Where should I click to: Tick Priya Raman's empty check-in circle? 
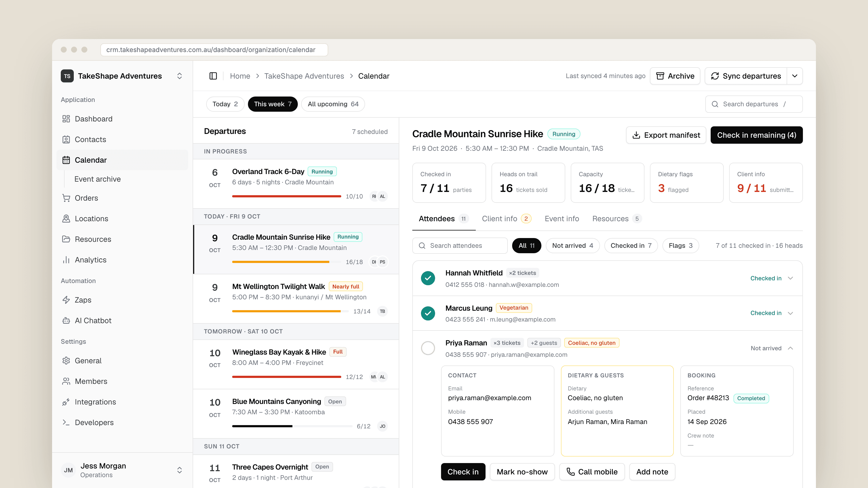pos(428,348)
